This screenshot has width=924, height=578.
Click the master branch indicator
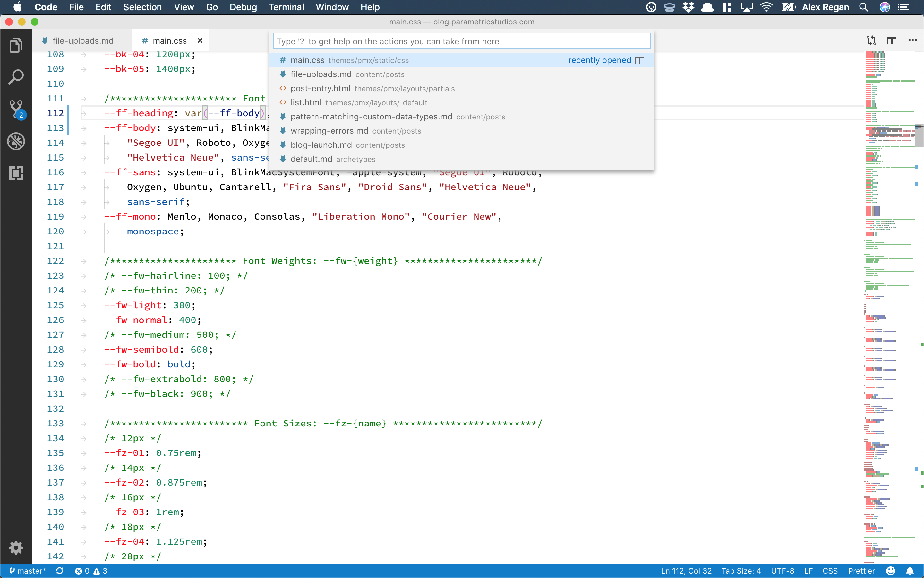pos(27,571)
